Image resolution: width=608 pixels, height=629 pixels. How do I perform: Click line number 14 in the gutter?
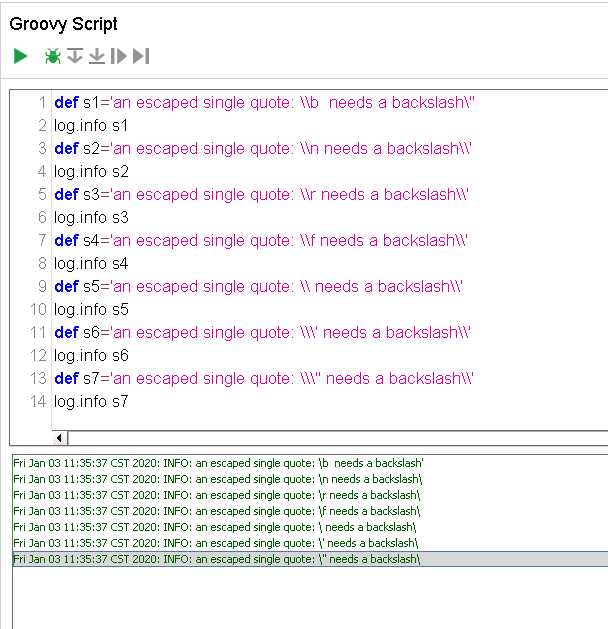coord(39,402)
